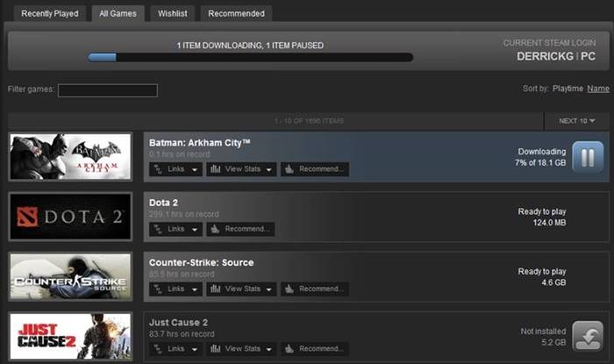The width and height of the screenshot is (614, 364).
Task: Click Recommend button for Just Cause 2
Action: click(314, 348)
